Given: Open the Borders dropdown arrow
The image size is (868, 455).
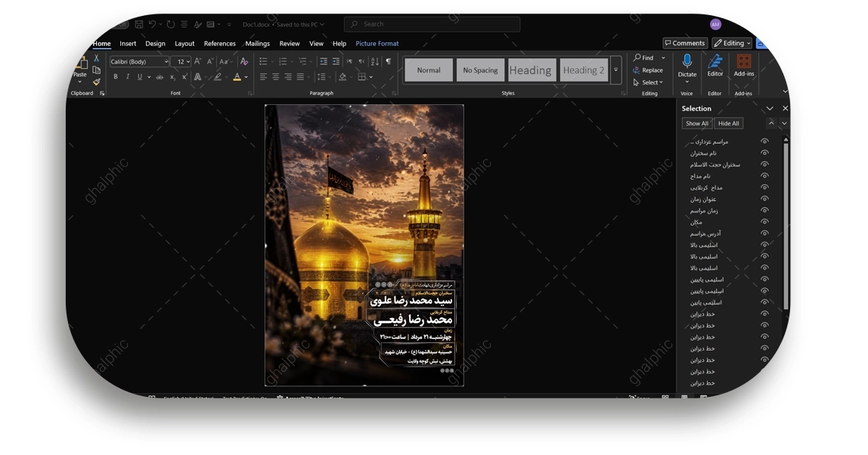Looking at the screenshot, I should click(371, 77).
